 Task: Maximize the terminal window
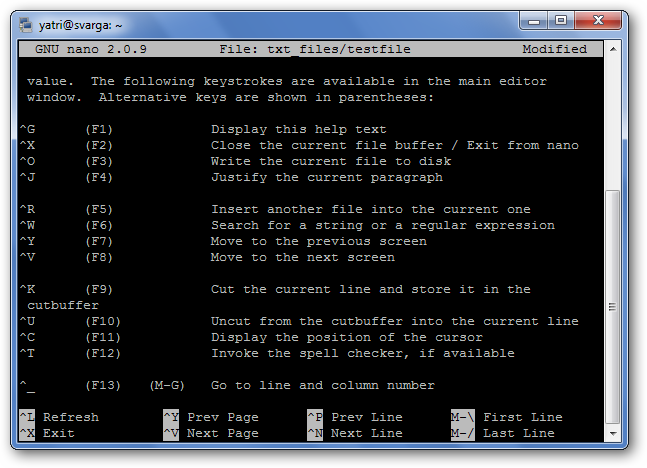(x=561, y=21)
